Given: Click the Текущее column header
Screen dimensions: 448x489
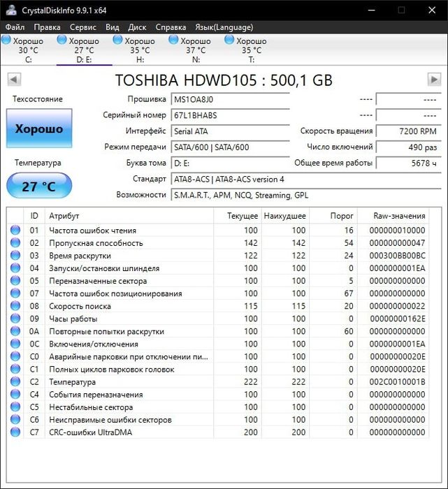Looking at the screenshot, I should point(238,216).
